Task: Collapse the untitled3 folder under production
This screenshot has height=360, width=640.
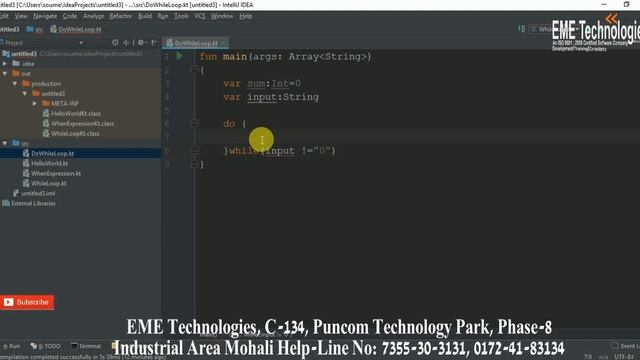Action: [25, 93]
